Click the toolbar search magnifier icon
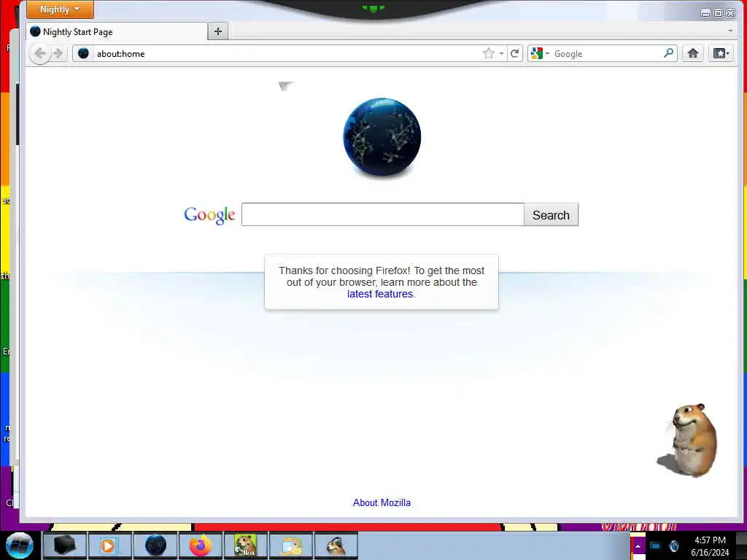The height and width of the screenshot is (560, 747). [669, 53]
